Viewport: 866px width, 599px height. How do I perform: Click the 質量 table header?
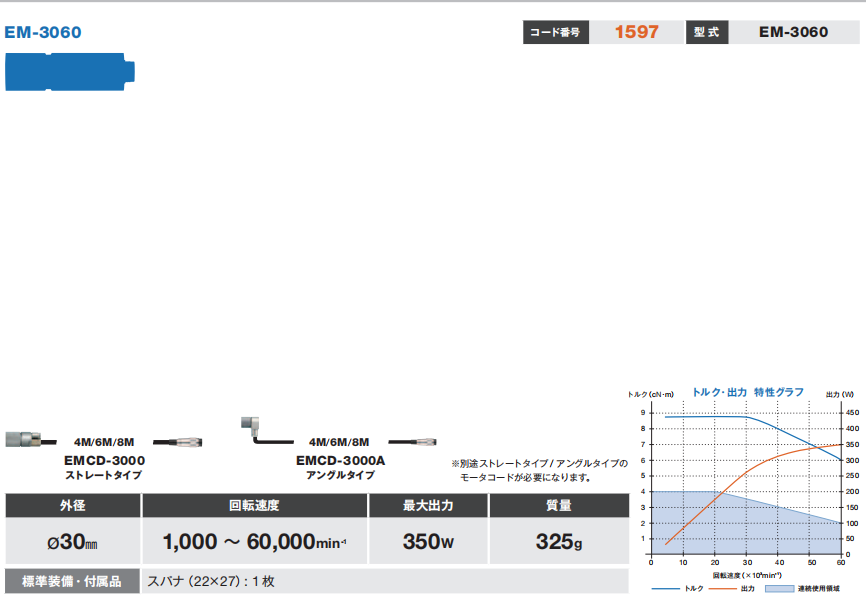pos(559,505)
